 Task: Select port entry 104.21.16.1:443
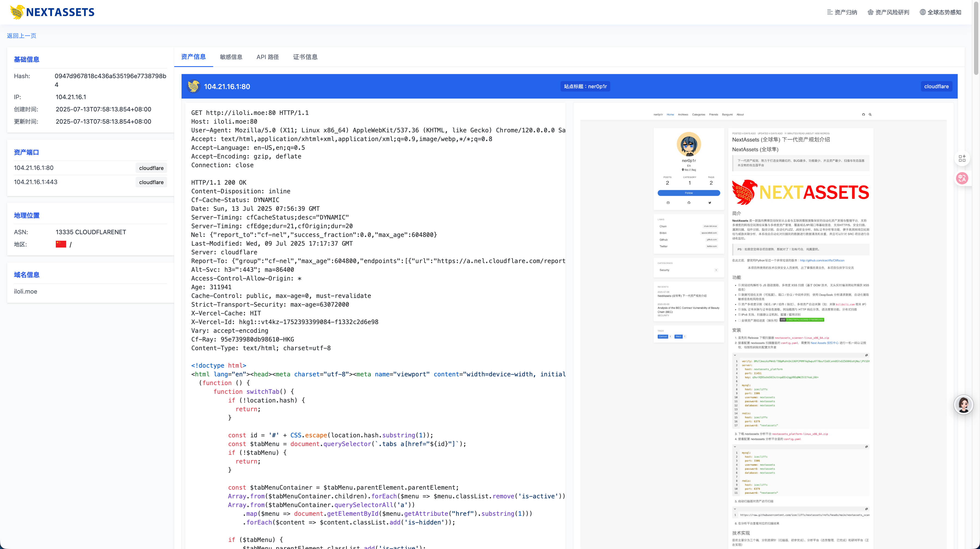point(36,182)
